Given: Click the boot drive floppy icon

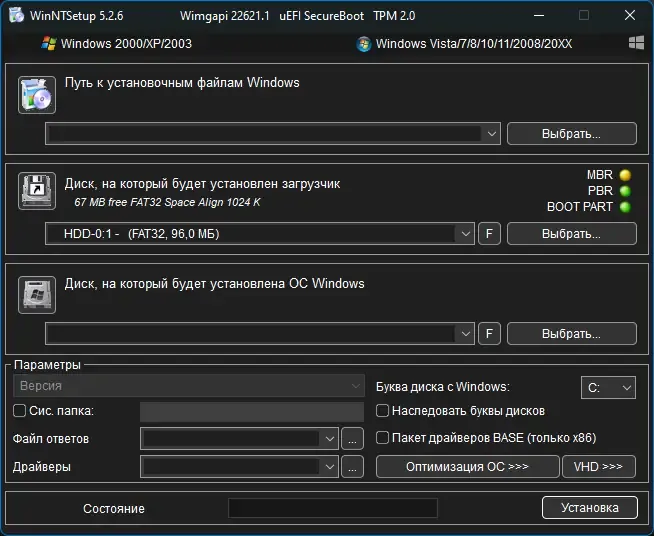Looking at the screenshot, I should pos(37,191).
